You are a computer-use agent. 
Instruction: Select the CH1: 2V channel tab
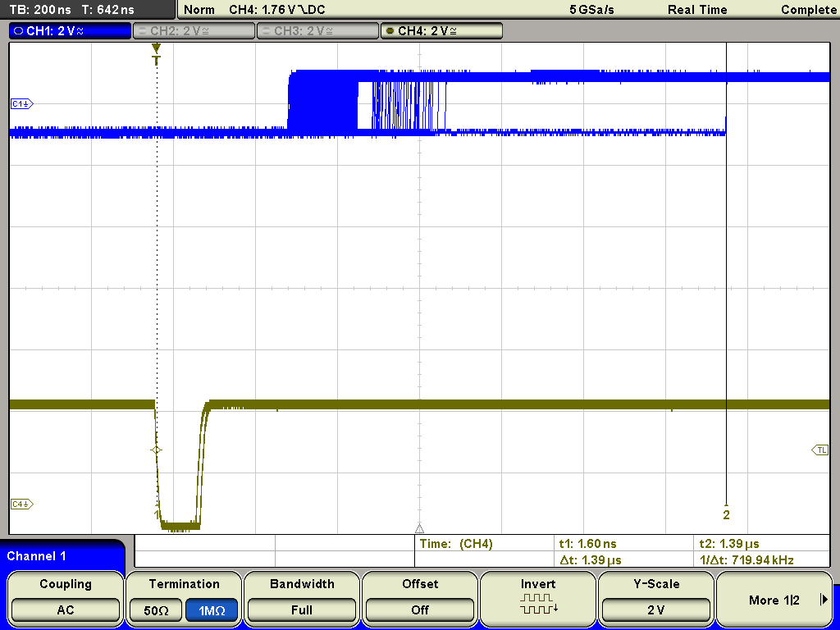tap(71, 31)
